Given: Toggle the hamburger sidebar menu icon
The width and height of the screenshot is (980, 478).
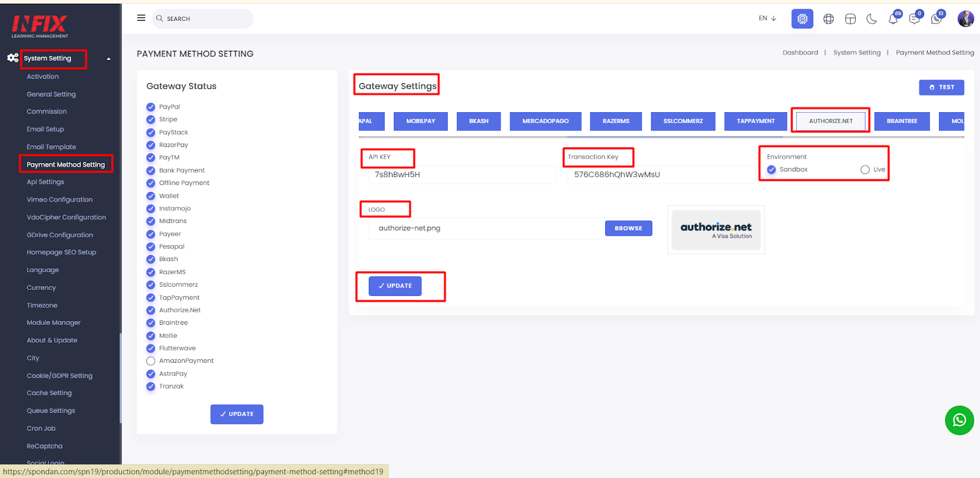Looking at the screenshot, I should pos(141,18).
